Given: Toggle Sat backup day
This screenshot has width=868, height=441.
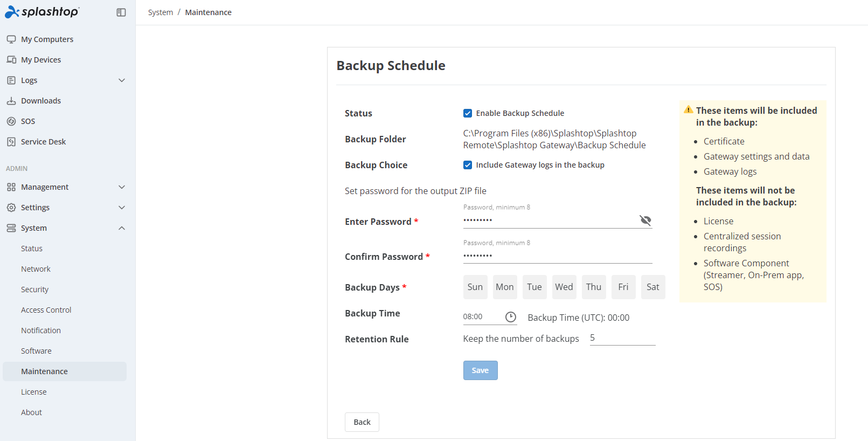Looking at the screenshot, I should 653,287.
